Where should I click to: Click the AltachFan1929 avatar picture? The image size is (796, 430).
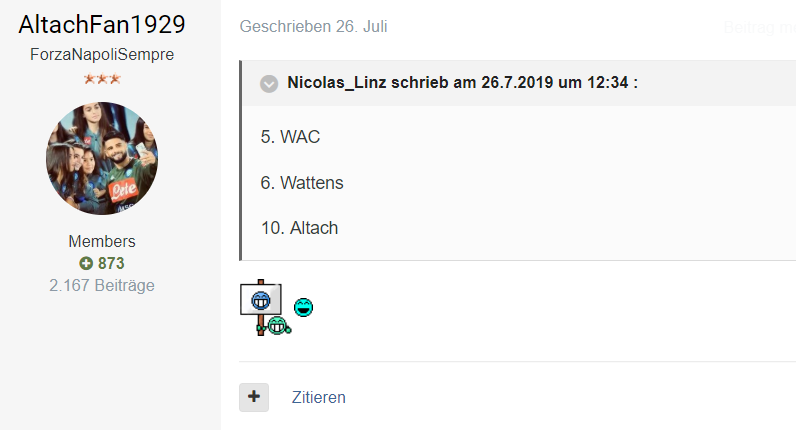[x=102, y=158]
